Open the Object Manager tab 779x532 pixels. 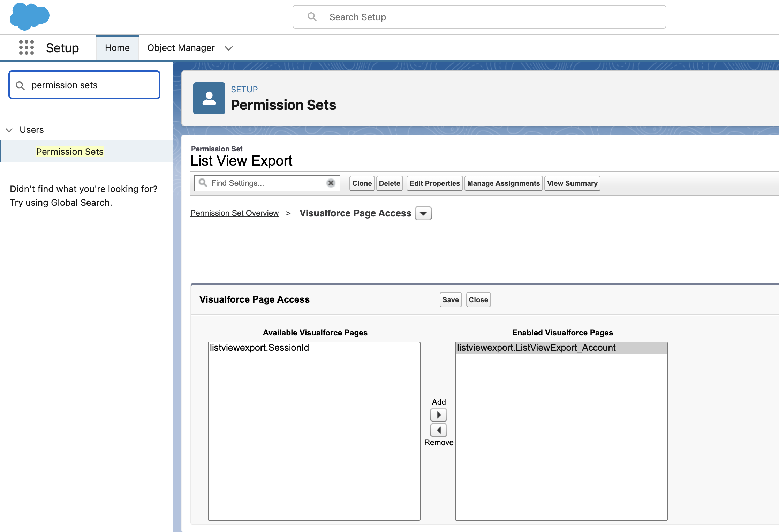pos(181,48)
